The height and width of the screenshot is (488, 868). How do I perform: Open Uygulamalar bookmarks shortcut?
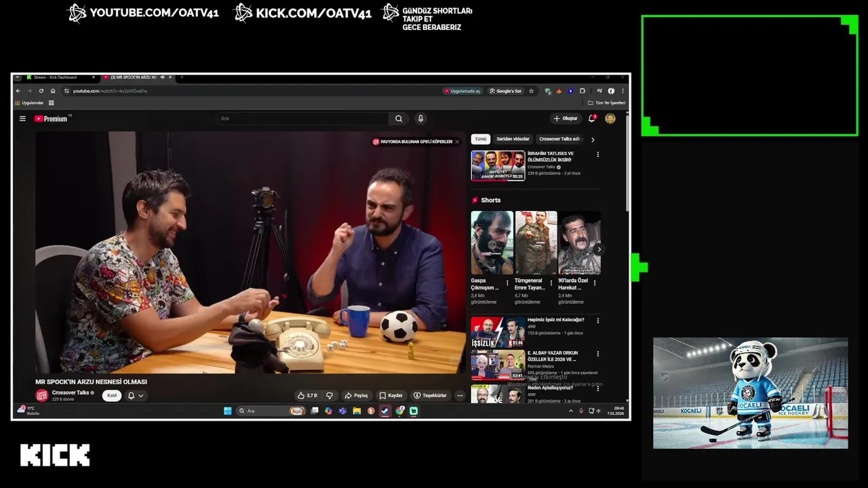click(x=29, y=103)
